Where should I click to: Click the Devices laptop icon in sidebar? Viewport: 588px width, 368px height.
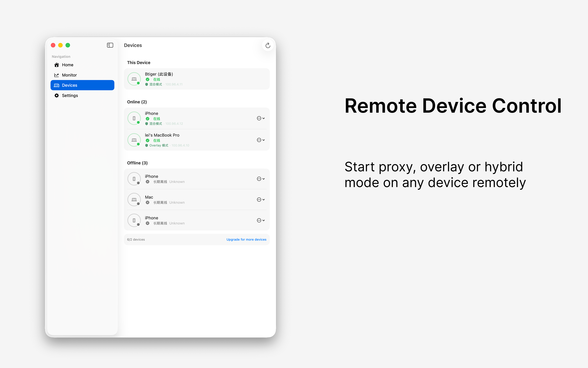(x=57, y=85)
